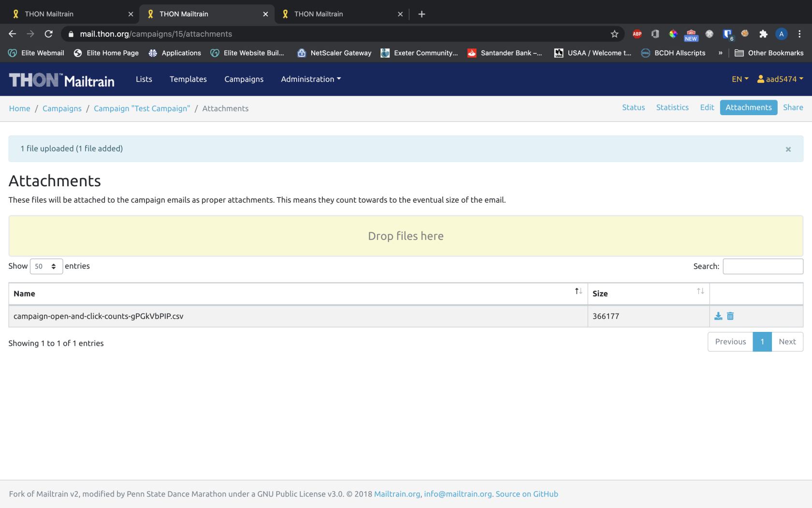Screen dimensions: 812x508
Task: Open BCDH Allscripts bookmark
Action: tap(673, 53)
